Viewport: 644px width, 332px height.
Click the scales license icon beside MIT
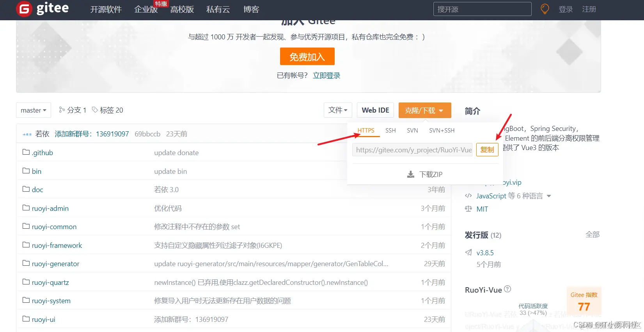[468, 209]
